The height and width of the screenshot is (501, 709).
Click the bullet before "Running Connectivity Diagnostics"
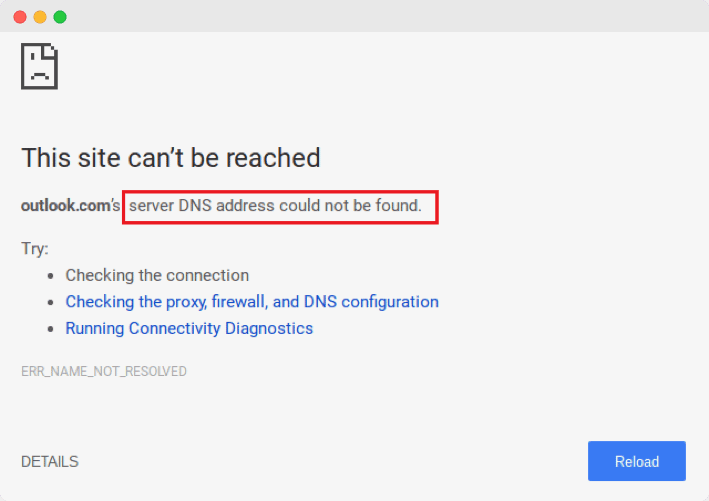point(52,329)
